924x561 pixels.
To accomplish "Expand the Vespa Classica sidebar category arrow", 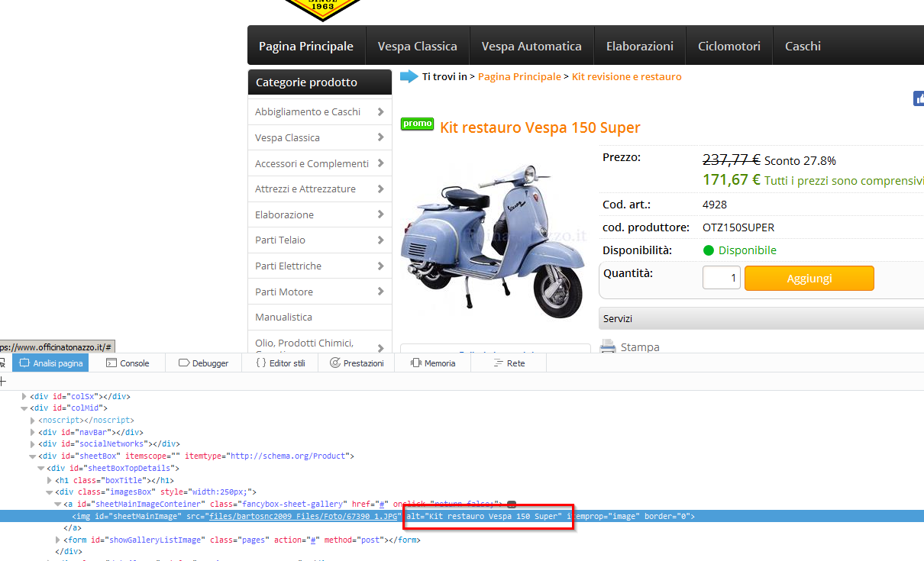I will coord(380,137).
